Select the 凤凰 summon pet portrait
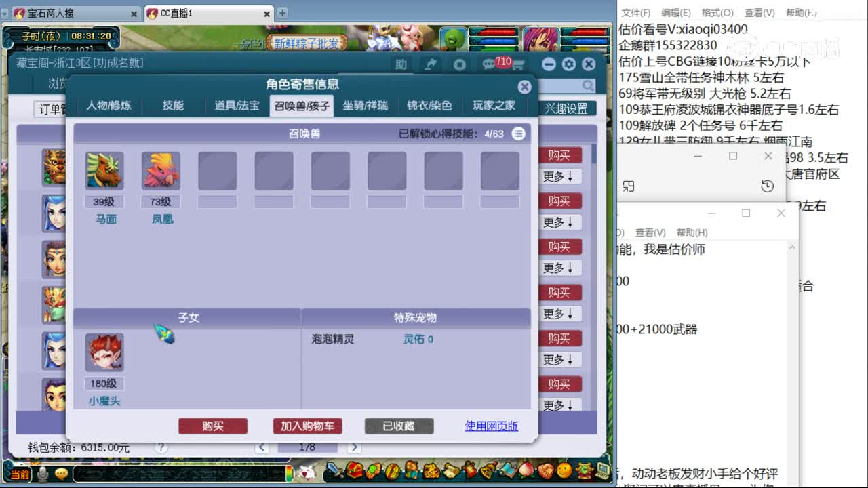This screenshot has height=488, width=868. coord(161,171)
